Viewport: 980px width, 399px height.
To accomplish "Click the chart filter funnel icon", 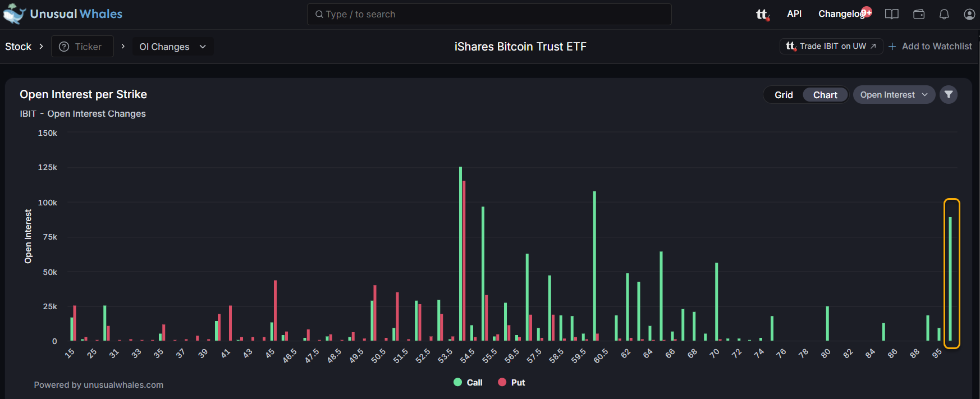I will click(x=949, y=95).
